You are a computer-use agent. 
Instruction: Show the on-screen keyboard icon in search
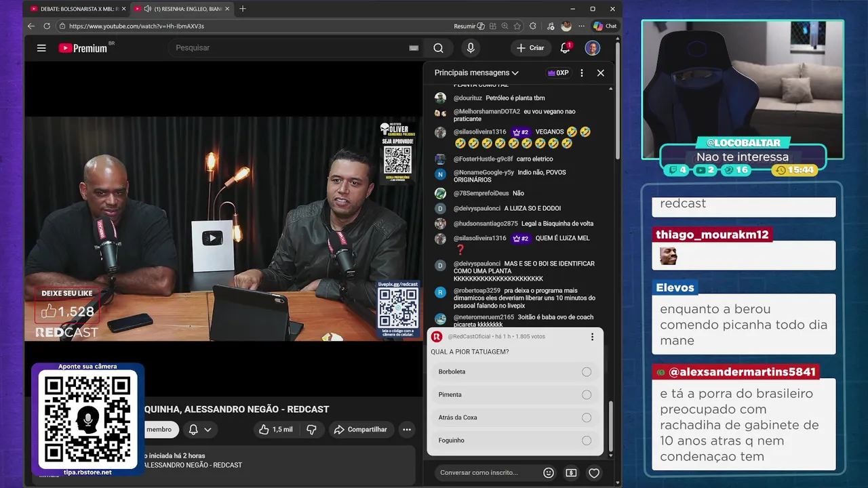coord(414,48)
